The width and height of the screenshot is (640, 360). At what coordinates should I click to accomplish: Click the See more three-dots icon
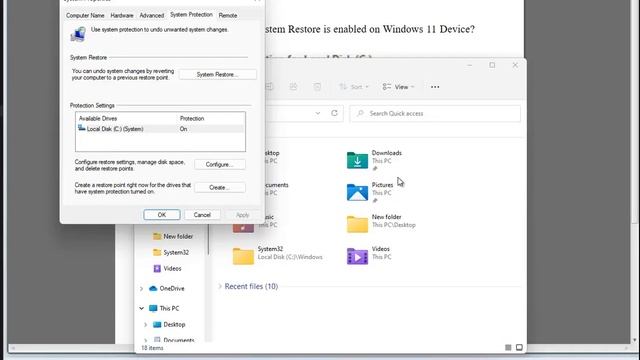click(435, 87)
